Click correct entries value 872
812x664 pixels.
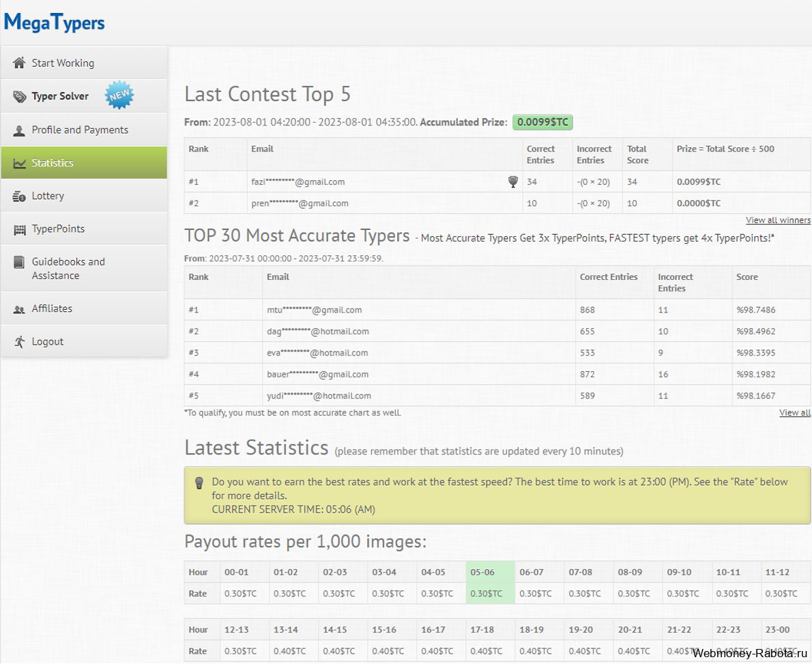click(x=588, y=374)
